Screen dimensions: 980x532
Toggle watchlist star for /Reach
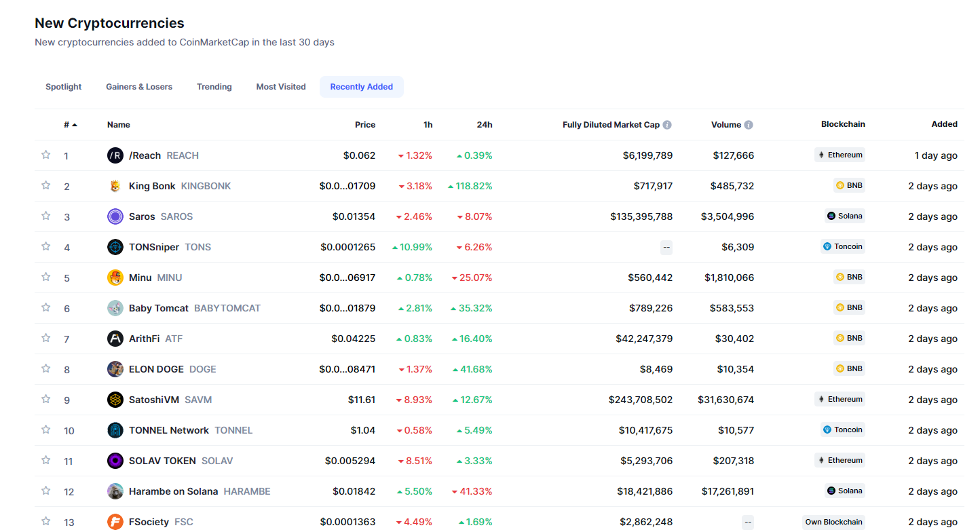[x=46, y=155]
